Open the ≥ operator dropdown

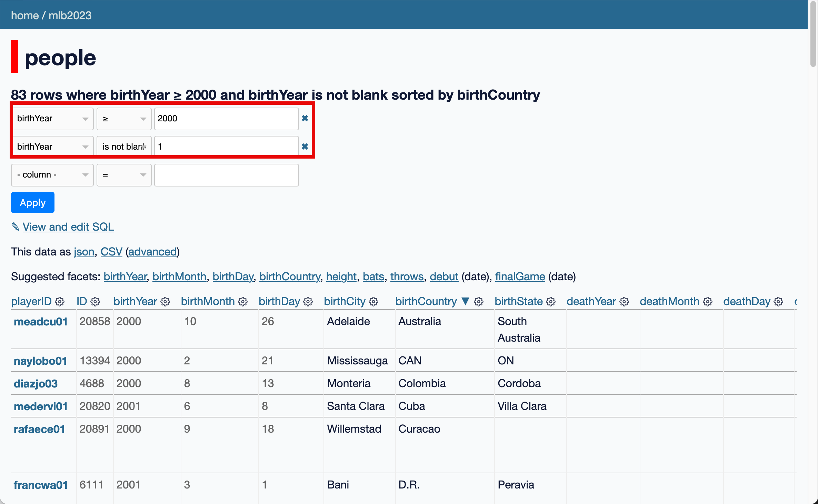[124, 119]
